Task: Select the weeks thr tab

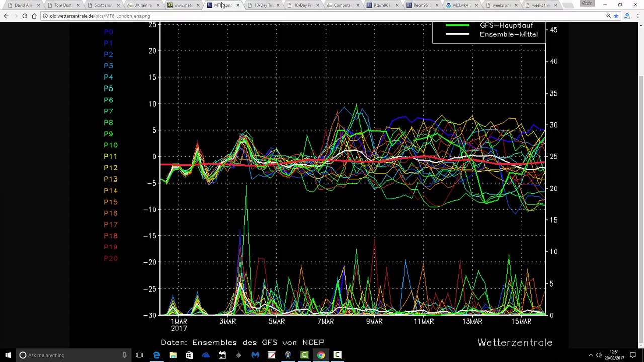Action: coord(541,5)
